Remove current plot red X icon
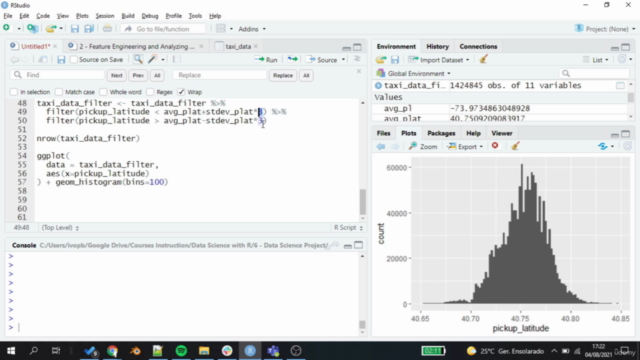 click(495, 146)
